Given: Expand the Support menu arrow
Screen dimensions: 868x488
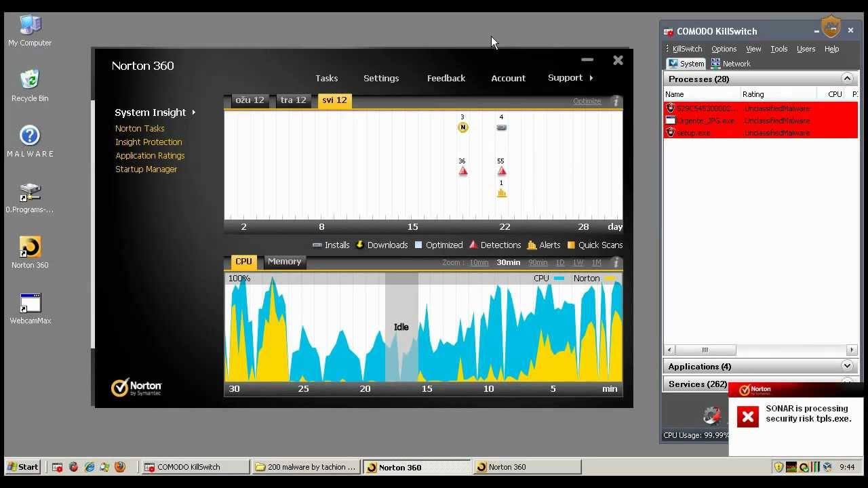Looking at the screenshot, I should 591,78.
